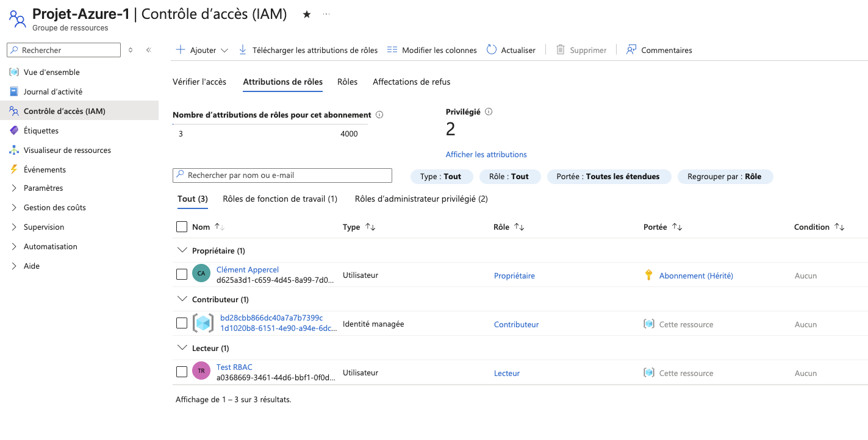Click the Rechercher par nom ou e-mail field

coord(282,175)
